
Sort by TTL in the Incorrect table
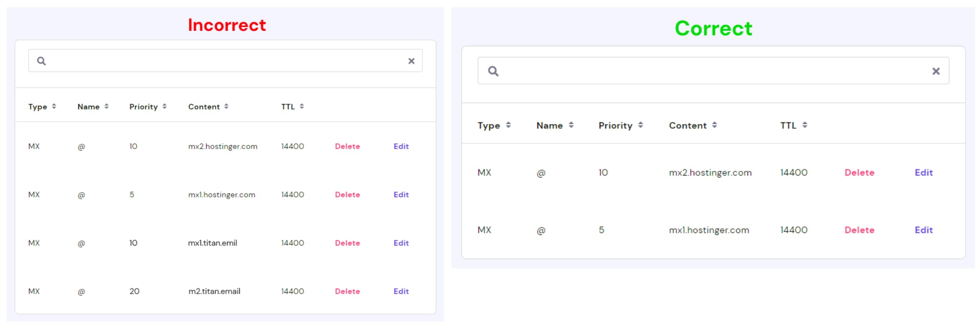[293, 107]
